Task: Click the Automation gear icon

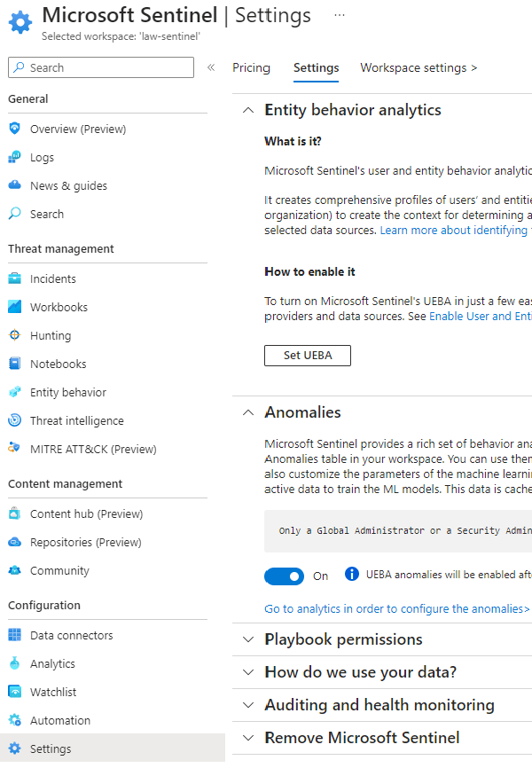Action: coord(14,720)
